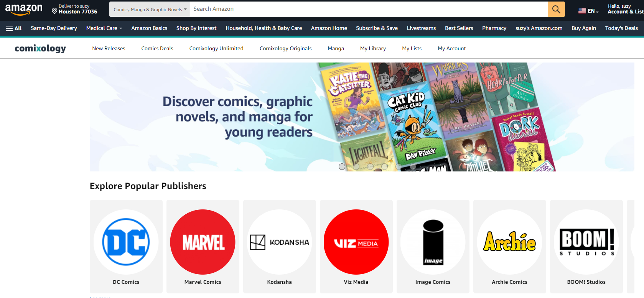Screen dimensions: 644x298
Task: Select the second banner carousel dot
Action: click(x=356, y=166)
